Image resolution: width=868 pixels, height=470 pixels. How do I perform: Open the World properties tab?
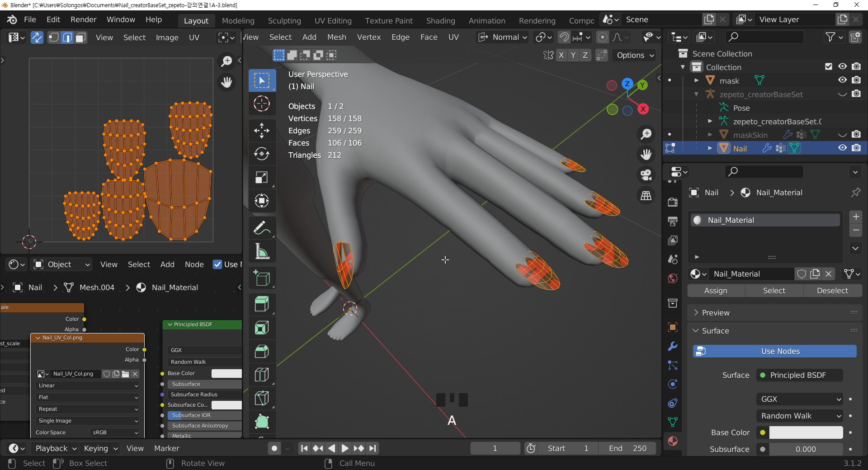click(673, 278)
